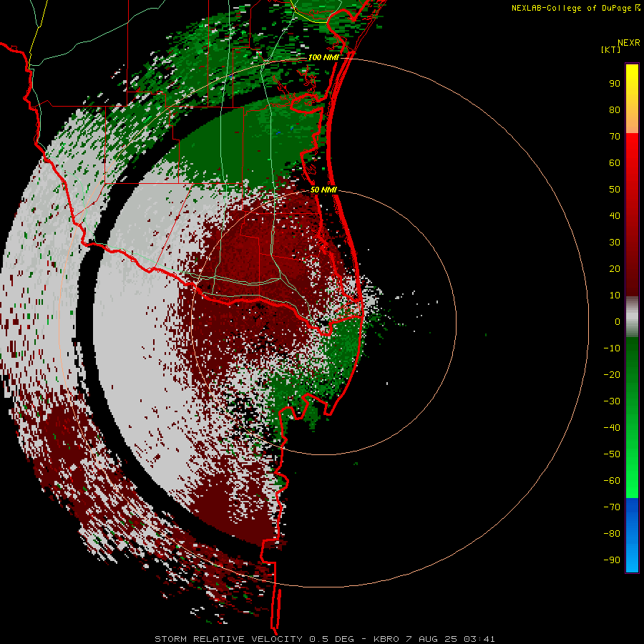
Task: Click the -10 value on velocity scale
Action: point(612,348)
